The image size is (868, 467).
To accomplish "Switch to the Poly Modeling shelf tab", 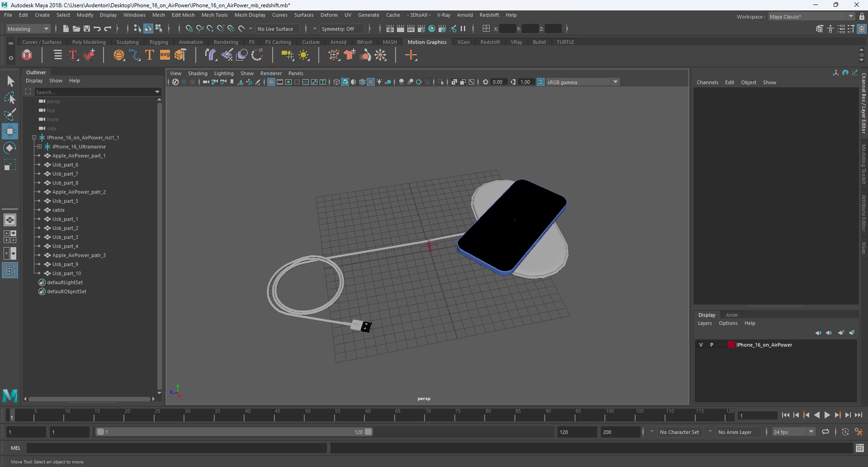I will click(89, 42).
